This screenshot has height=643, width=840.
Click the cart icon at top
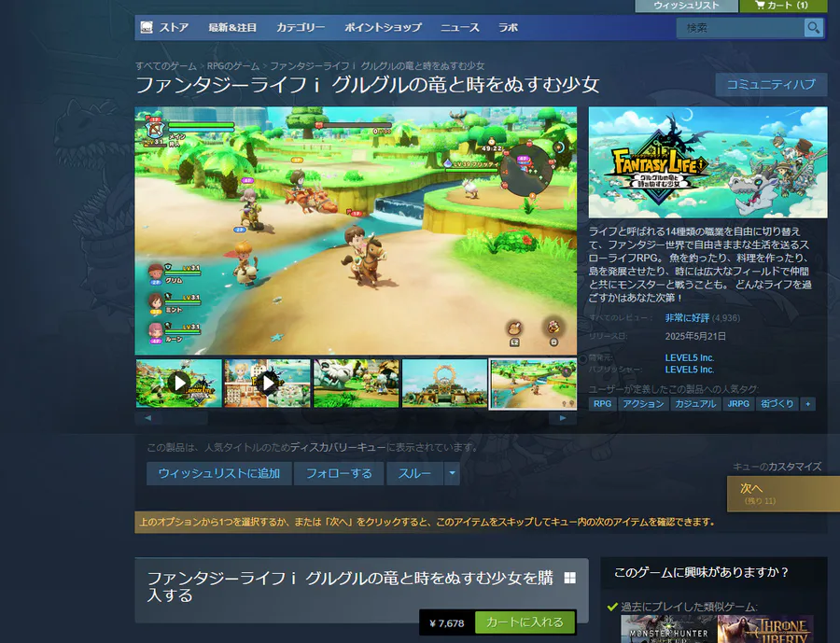click(760, 5)
